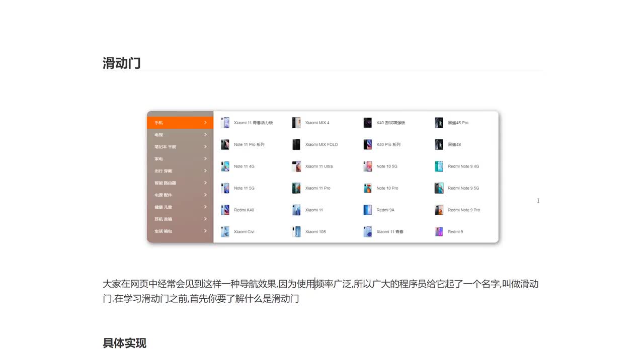Expand the 智能 路由器 row chevron
Screen dimensions: 644x349
point(205,183)
